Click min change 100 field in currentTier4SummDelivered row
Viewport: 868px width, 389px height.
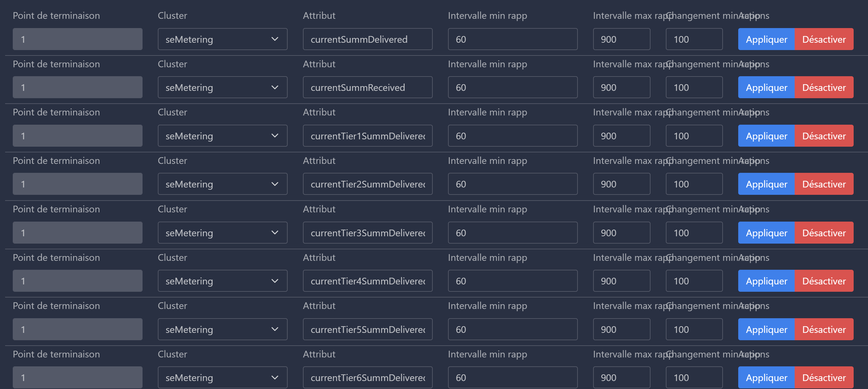pos(694,281)
